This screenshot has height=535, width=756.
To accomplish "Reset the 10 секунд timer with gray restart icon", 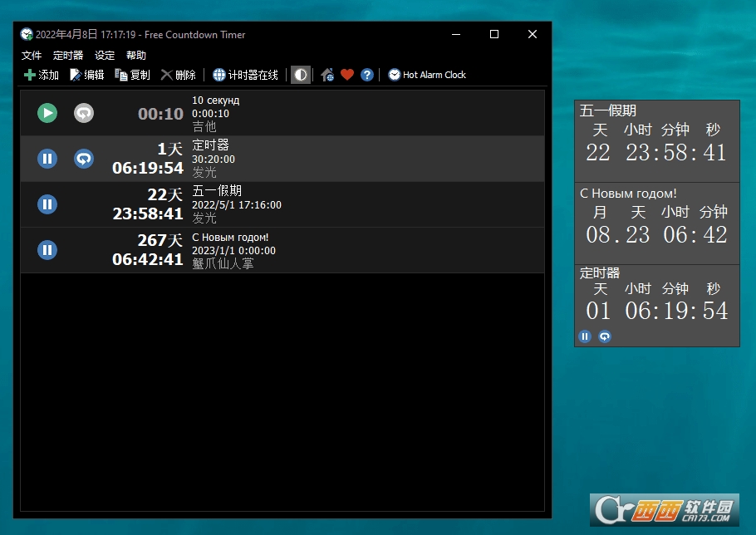I will pyautogui.click(x=84, y=113).
